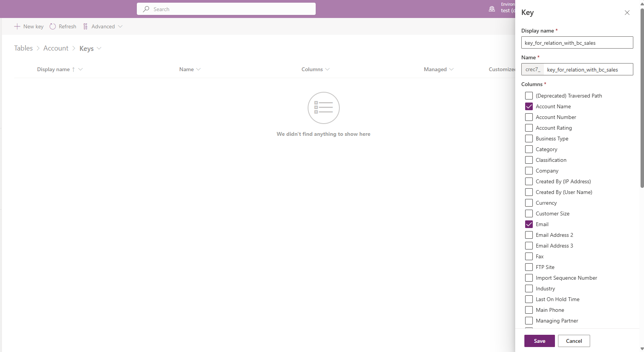644x352 pixels.
Task: Click the page vertical scrollbar thumb
Action: point(642,98)
